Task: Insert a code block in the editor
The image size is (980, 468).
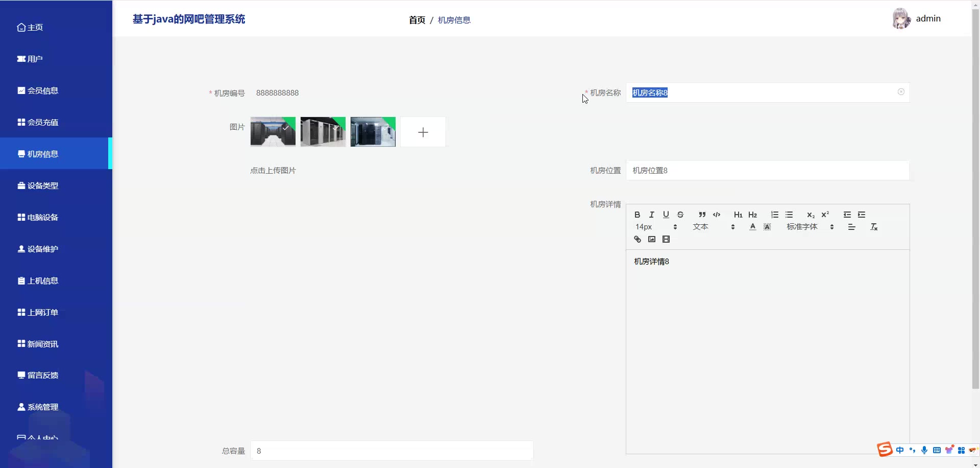Action: click(717, 215)
